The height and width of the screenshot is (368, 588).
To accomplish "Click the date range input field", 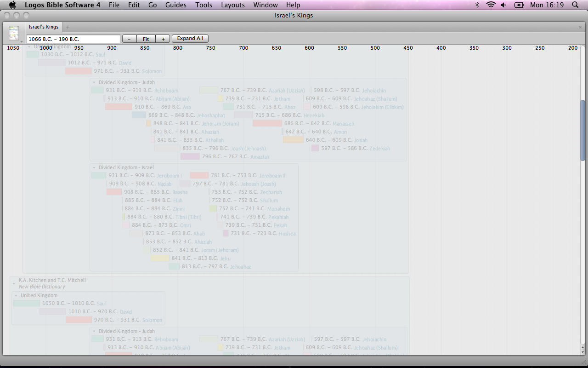I will coord(73,39).
